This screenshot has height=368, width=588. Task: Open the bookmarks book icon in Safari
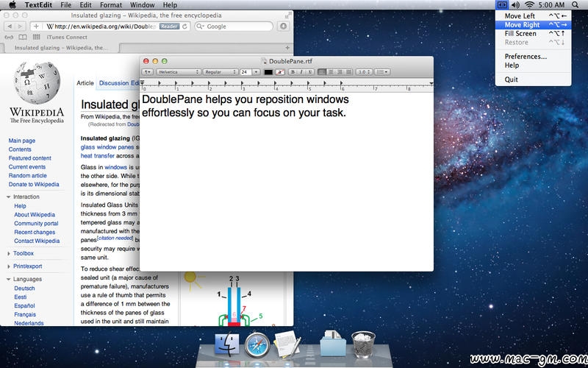pyautogui.click(x=23, y=38)
